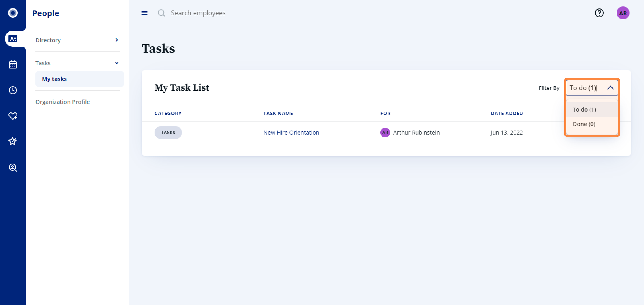Open the clock time-tracking sidebar icon
Viewport: 644px width, 305px height.
tap(13, 90)
